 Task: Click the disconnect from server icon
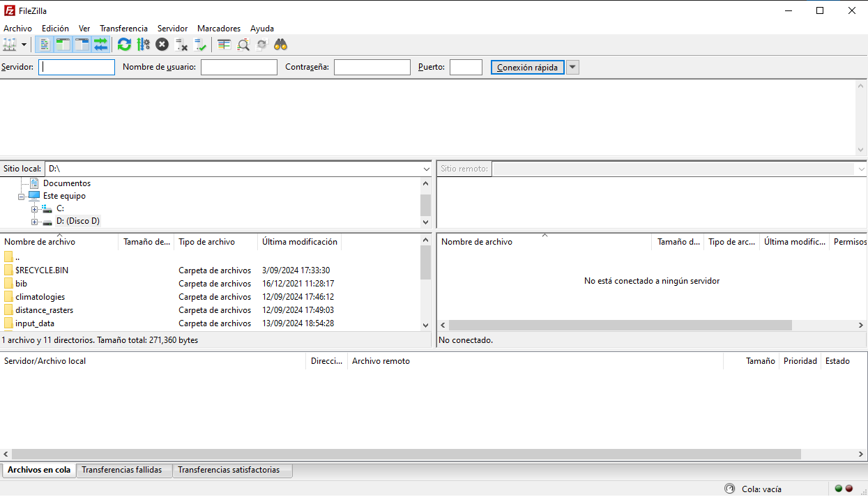click(x=181, y=45)
